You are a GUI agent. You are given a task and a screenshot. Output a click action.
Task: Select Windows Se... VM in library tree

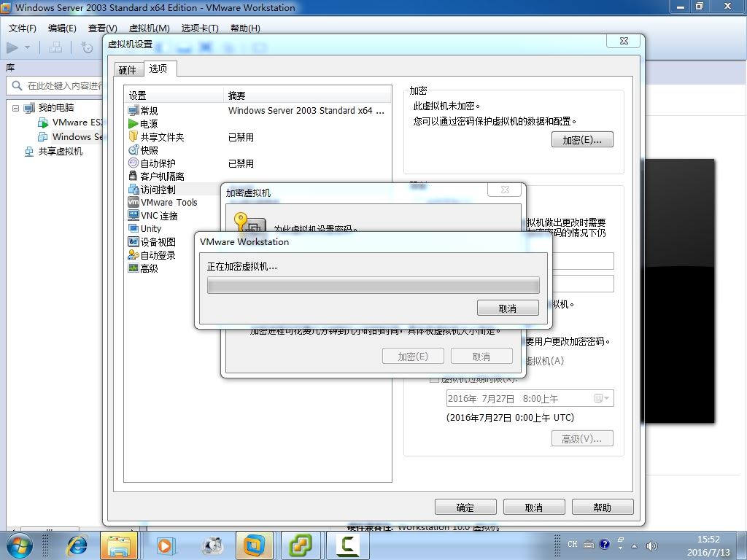coord(77,136)
